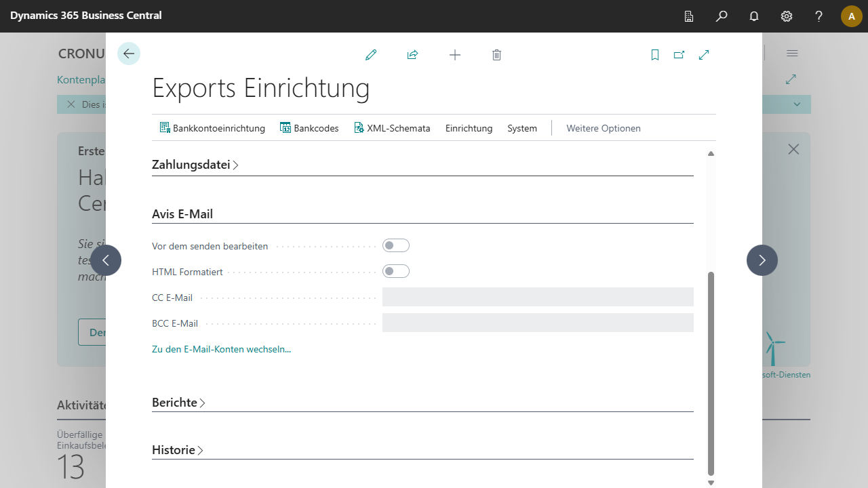
Task: Open the settings gear icon
Action: [787, 16]
